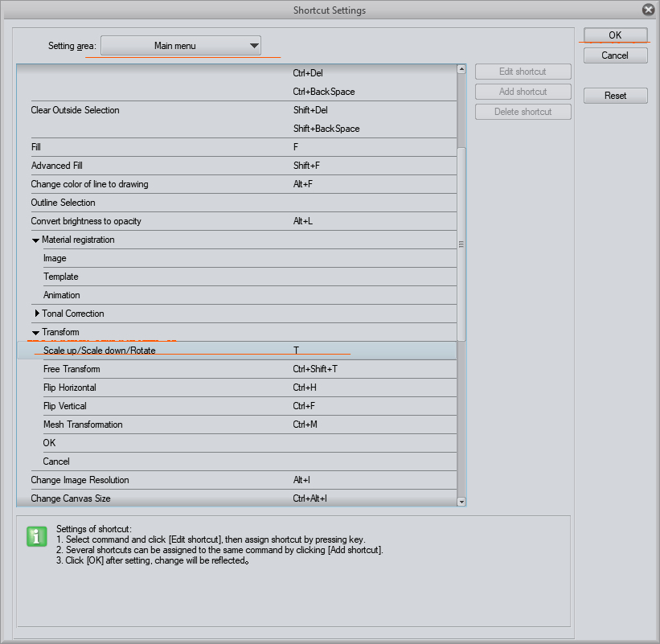Click the vertical scrollbar thumb grip
Image resolution: width=660 pixels, height=644 pixels.
click(x=461, y=244)
